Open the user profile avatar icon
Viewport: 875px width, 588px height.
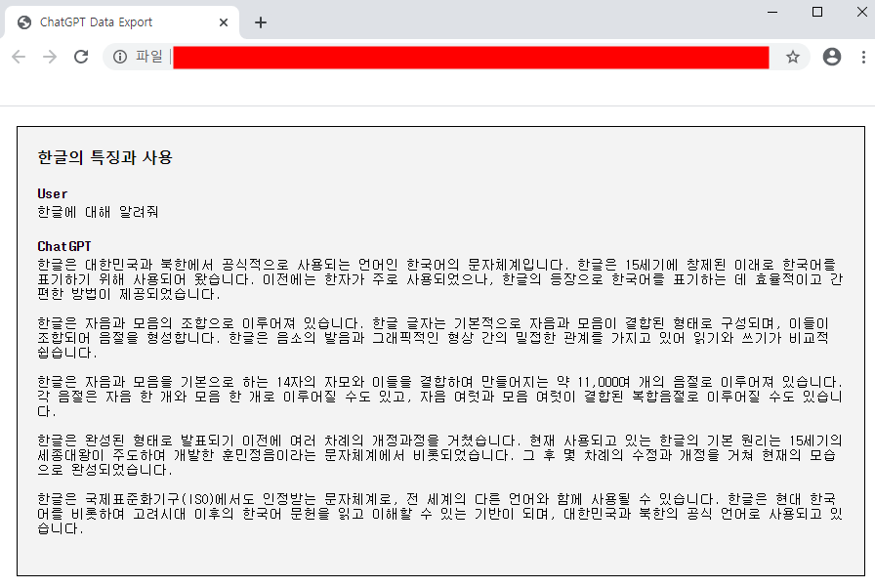click(831, 57)
